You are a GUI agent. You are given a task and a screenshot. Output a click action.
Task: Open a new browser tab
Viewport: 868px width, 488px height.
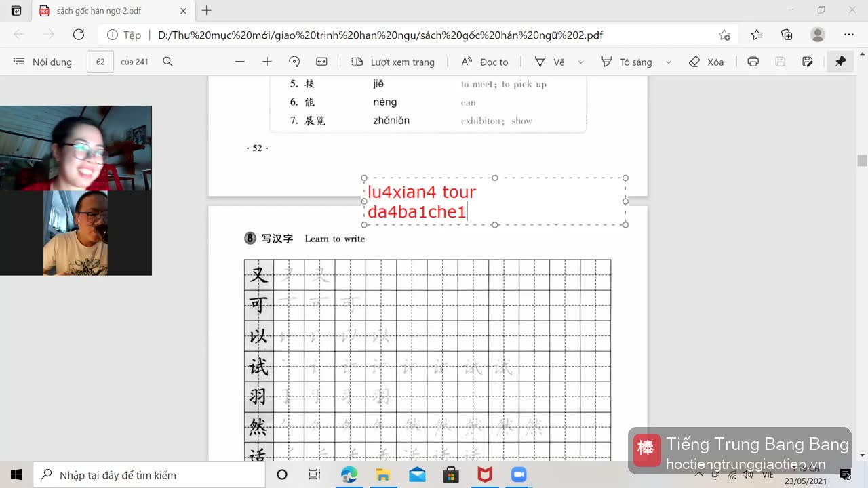pyautogui.click(x=207, y=10)
